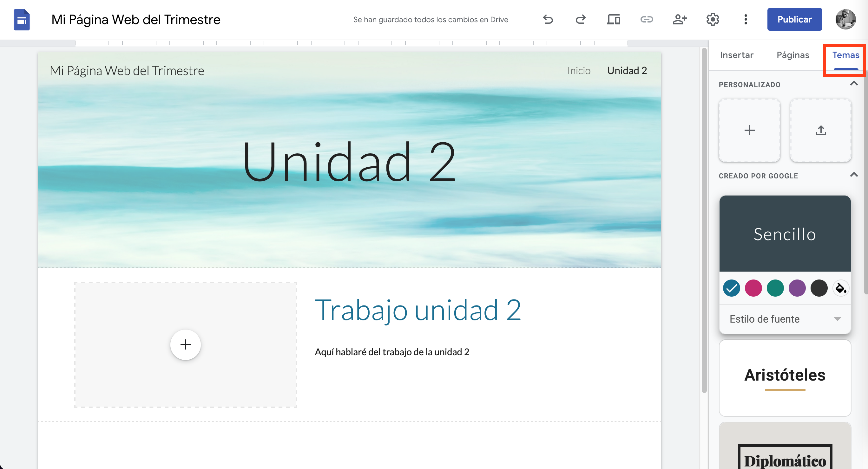Select the selected blue theme color
Screen dimensions: 868x469
click(x=731, y=288)
